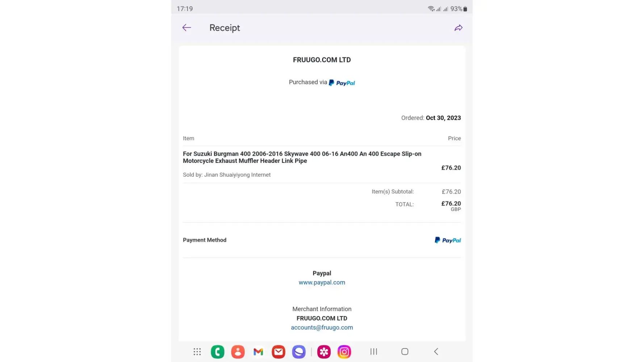Viewport: 644px width, 362px height.
Task: Show recent apps with navigation button
Action: (x=373, y=352)
